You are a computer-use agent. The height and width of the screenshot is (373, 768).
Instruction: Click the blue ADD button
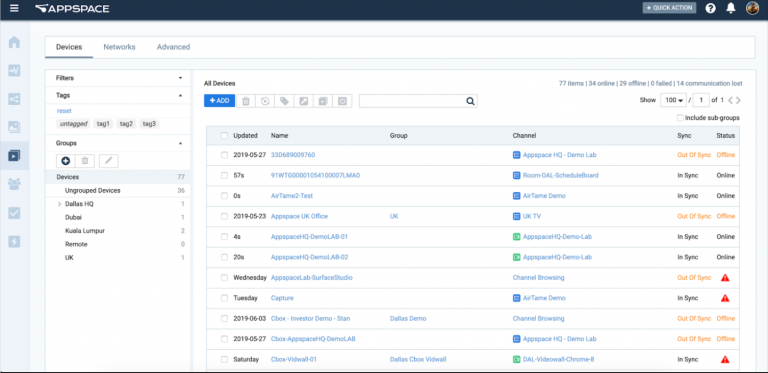[219, 101]
